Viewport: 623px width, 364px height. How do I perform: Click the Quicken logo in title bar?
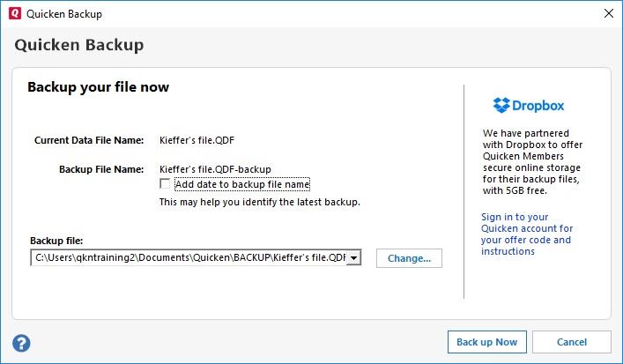click(14, 13)
